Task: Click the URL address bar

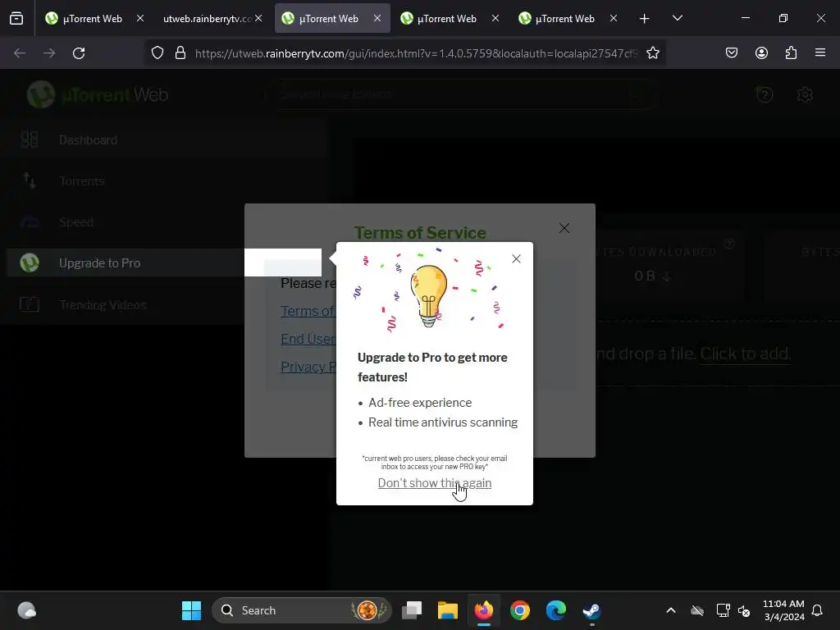Action: click(416, 53)
